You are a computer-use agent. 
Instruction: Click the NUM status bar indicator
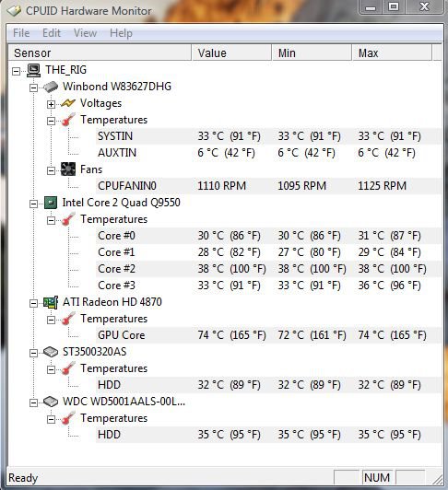point(377,477)
